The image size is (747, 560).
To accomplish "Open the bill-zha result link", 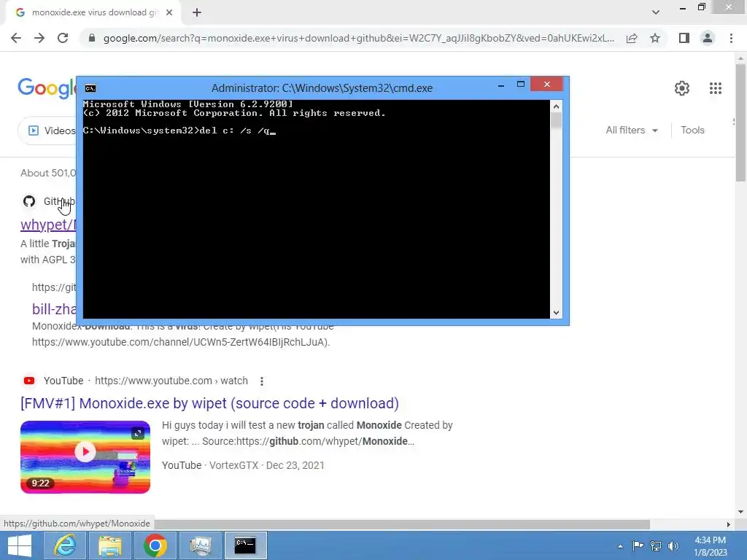I will [54, 309].
